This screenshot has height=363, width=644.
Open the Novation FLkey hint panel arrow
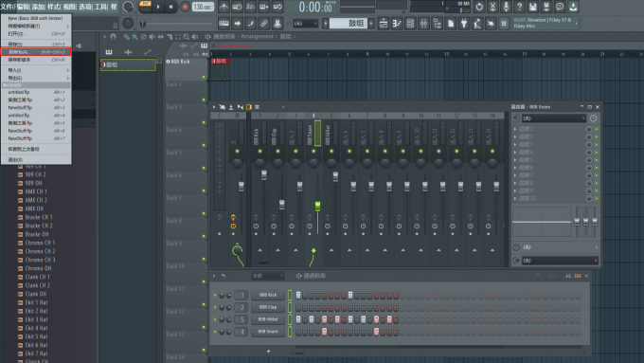(x=576, y=24)
